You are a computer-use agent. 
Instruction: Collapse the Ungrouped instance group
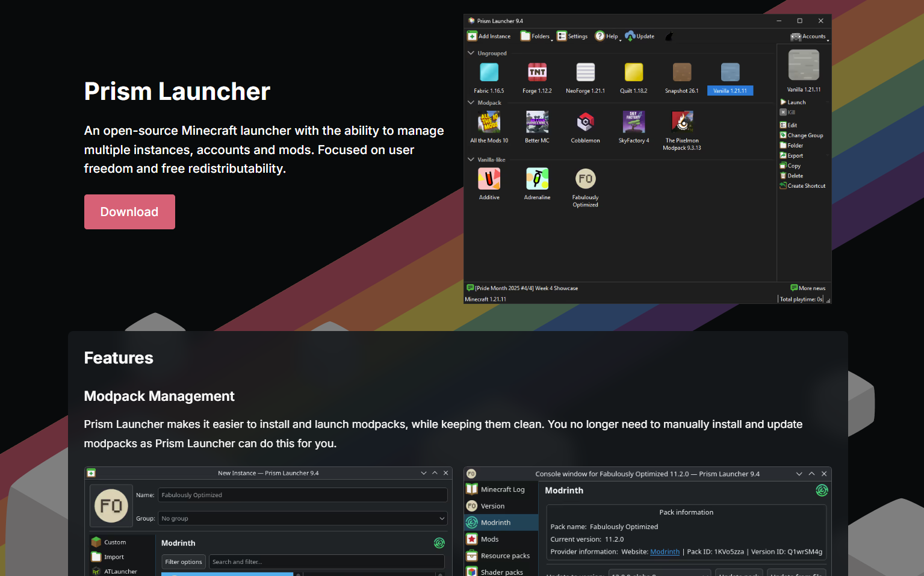point(471,53)
